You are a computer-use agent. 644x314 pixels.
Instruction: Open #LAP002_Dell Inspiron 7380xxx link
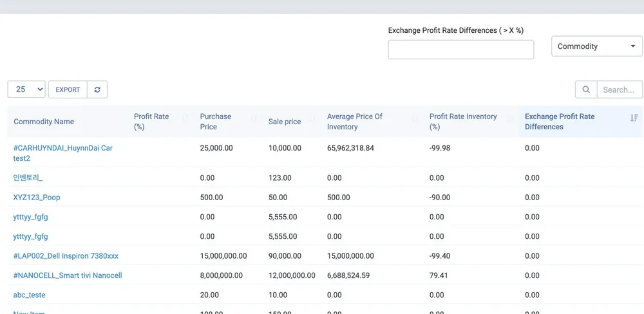pyautogui.click(x=66, y=256)
